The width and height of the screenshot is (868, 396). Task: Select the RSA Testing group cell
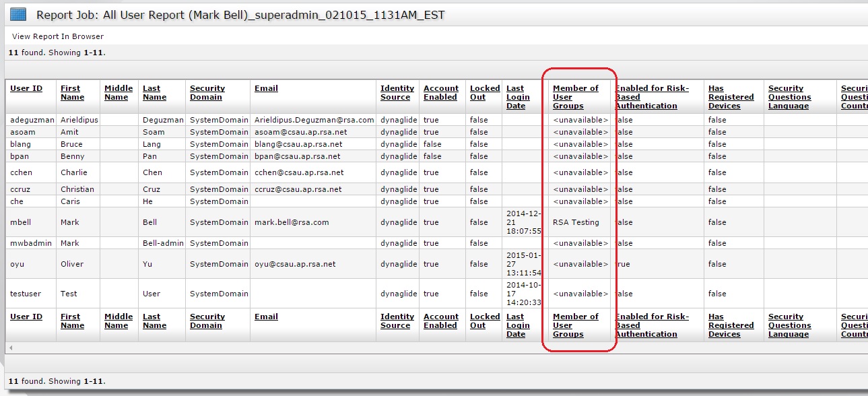pyautogui.click(x=576, y=222)
